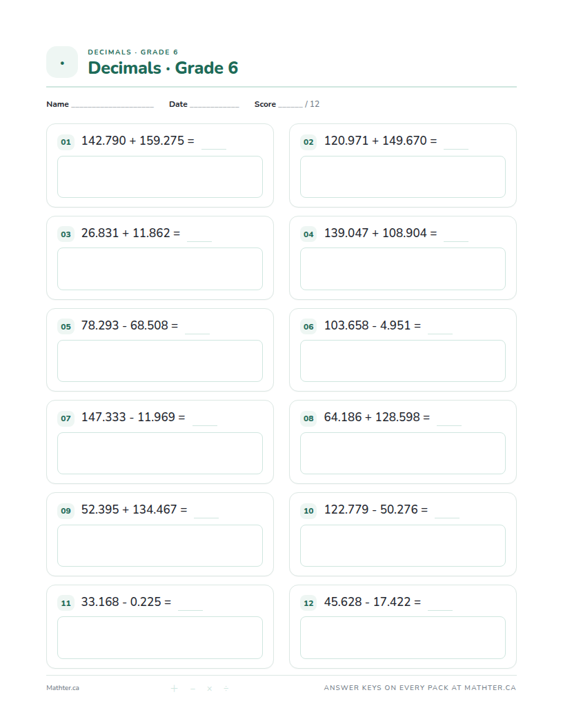Click the Date blank line
The width and height of the screenshot is (563, 728).
point(214,106)
